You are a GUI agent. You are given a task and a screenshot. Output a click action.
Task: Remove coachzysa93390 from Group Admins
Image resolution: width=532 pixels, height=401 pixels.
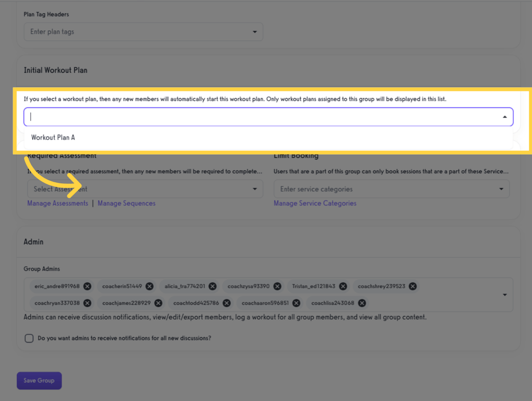(x=277, y=286)
